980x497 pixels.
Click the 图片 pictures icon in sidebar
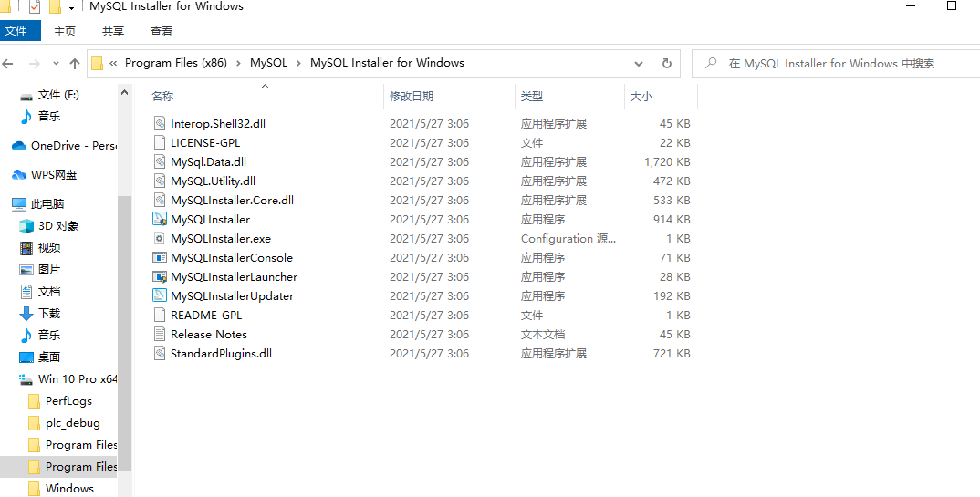click(x=26, y=270)
